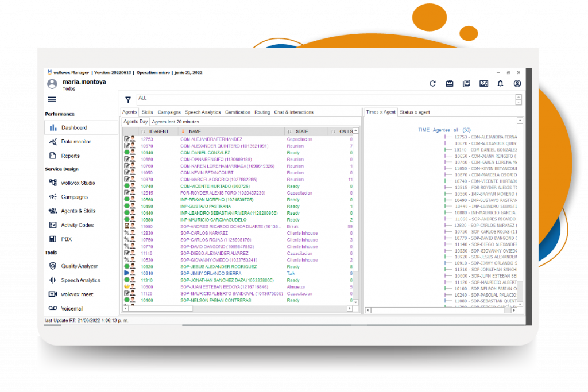
Task: Select '10670 - COM-ALEXANDER QUIN' in the Times tree
Action: 486,143
